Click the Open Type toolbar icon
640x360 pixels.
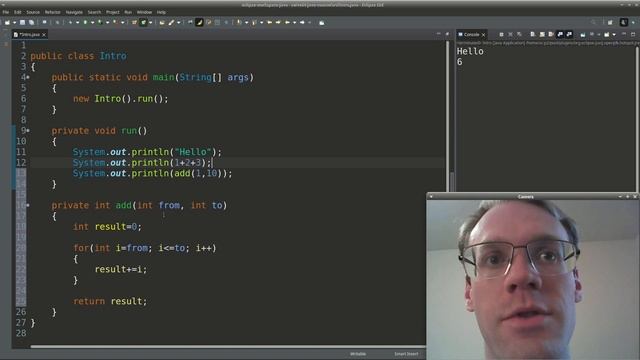pos(162,22)
